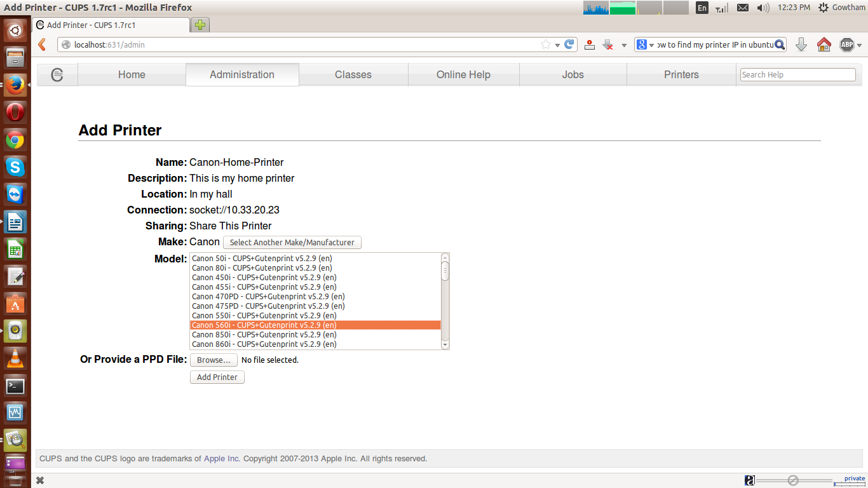Focus the Search Help field
868x488 pixels.
(798, 74)
